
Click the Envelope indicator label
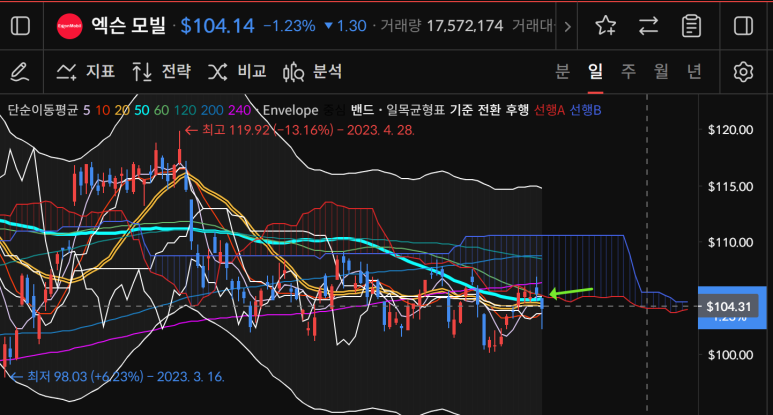pos(290,110)
